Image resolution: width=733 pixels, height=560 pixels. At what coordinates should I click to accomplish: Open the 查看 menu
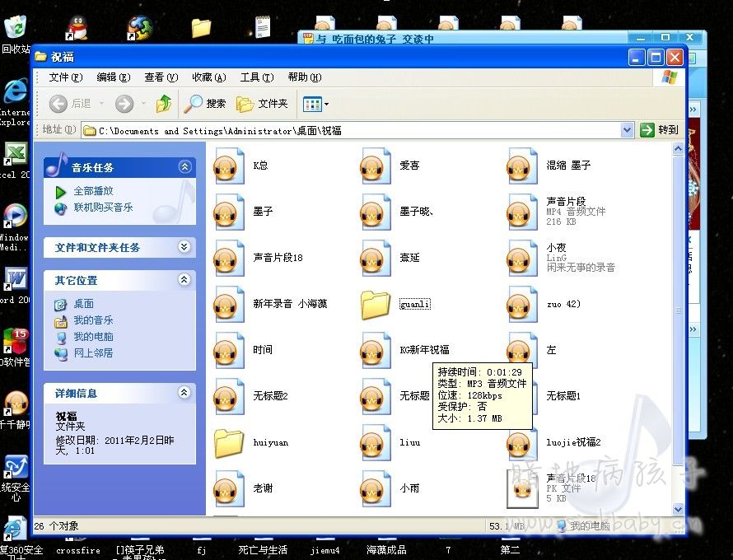tap(159, 77)
